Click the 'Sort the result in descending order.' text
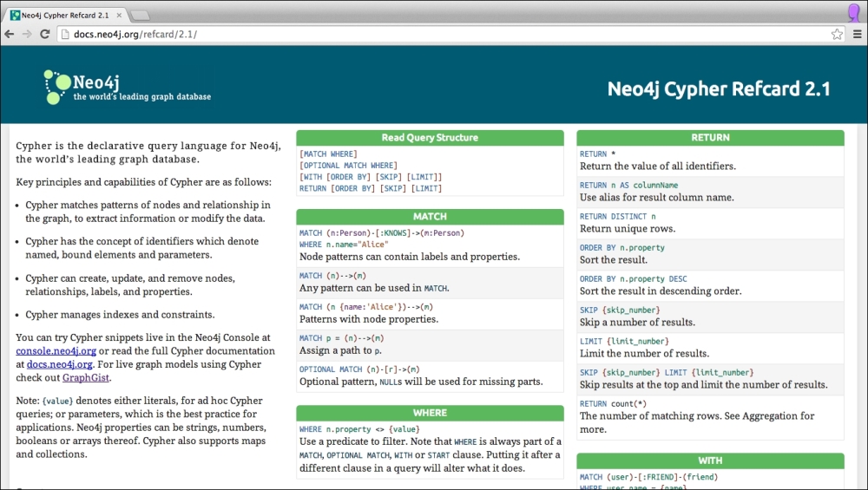868x490 pixels. pyautogui.click(x=661, y=291)
